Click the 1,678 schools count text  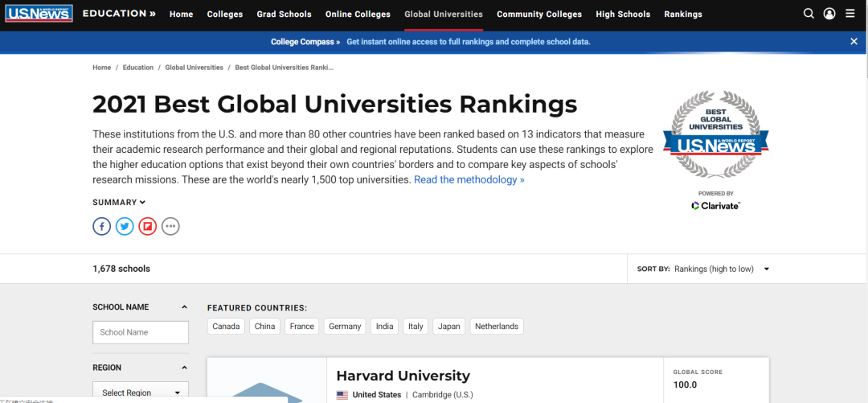coord(121,269)
